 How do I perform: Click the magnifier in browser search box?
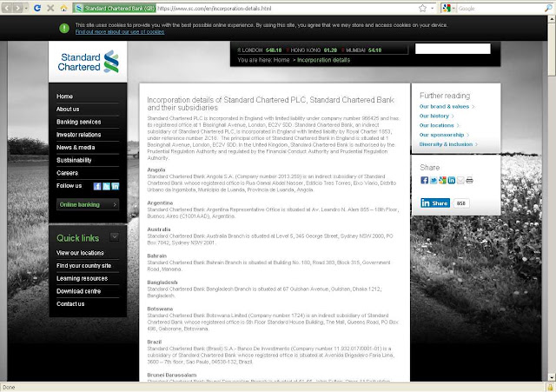(x=548, y=8)
